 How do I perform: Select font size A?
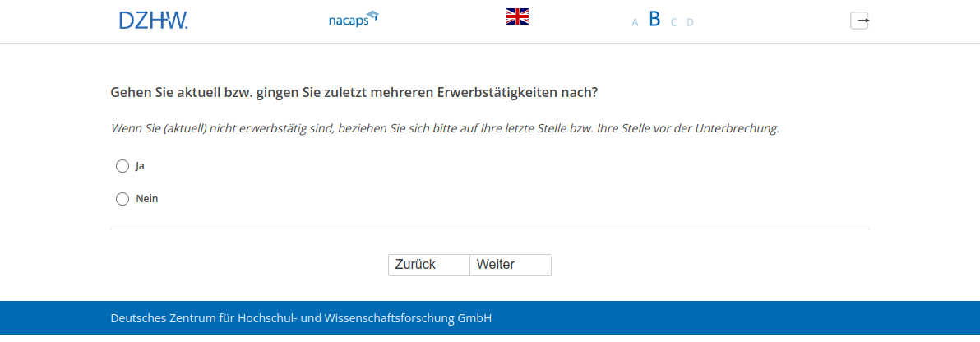point(635,22)
